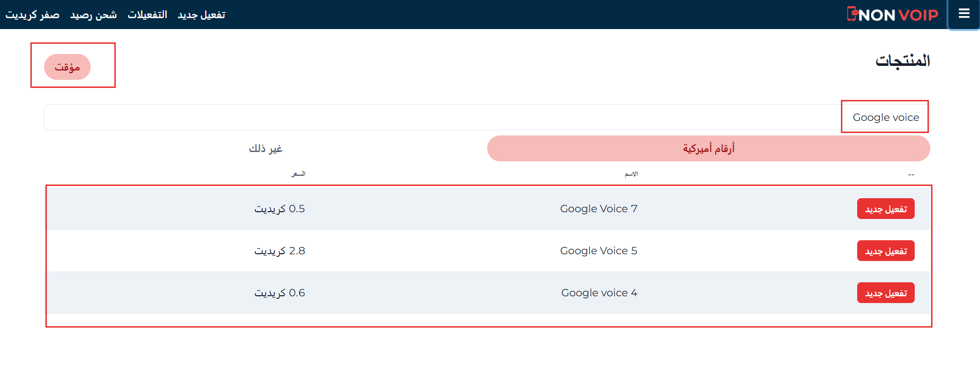This screenshot has width=980, height=371.
Task: Click the 0.6 كريديت price
Action: pos(279,293)
